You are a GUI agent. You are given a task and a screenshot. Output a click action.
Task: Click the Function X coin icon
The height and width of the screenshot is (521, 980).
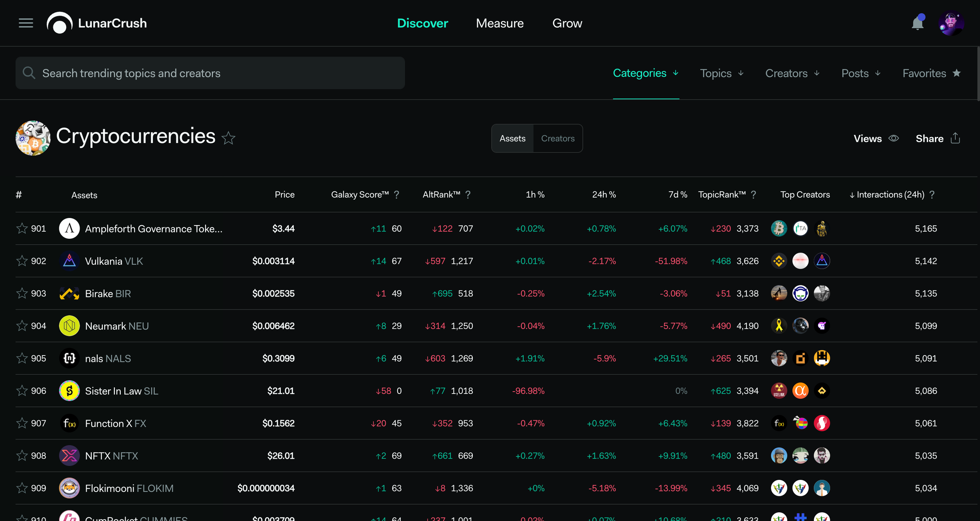(69, 423)
